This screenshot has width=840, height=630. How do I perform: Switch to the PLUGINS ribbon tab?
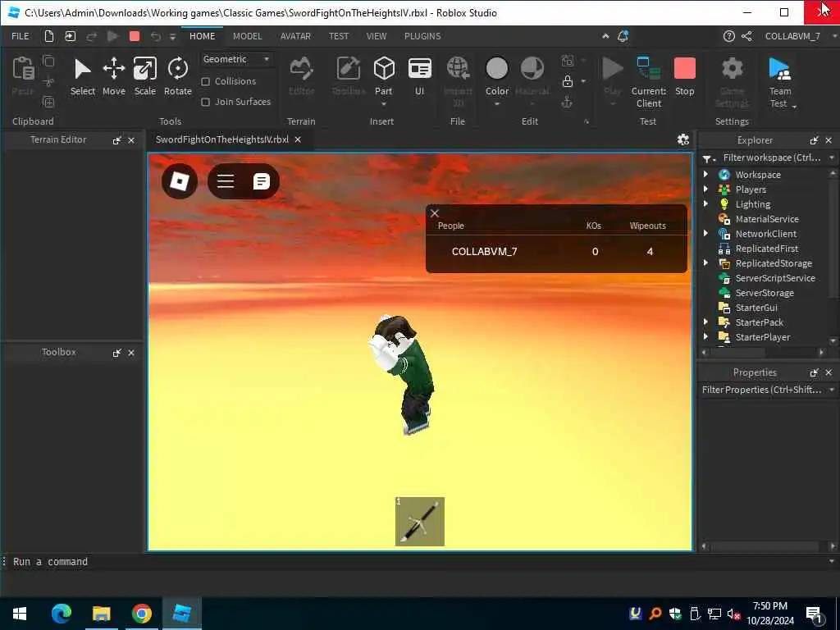click(422, 36)
